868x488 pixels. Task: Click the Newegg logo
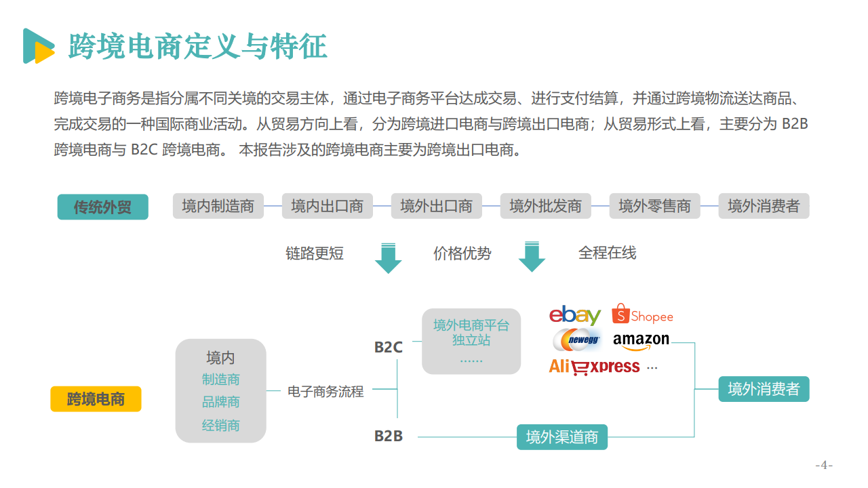click(x=577, y=340)
